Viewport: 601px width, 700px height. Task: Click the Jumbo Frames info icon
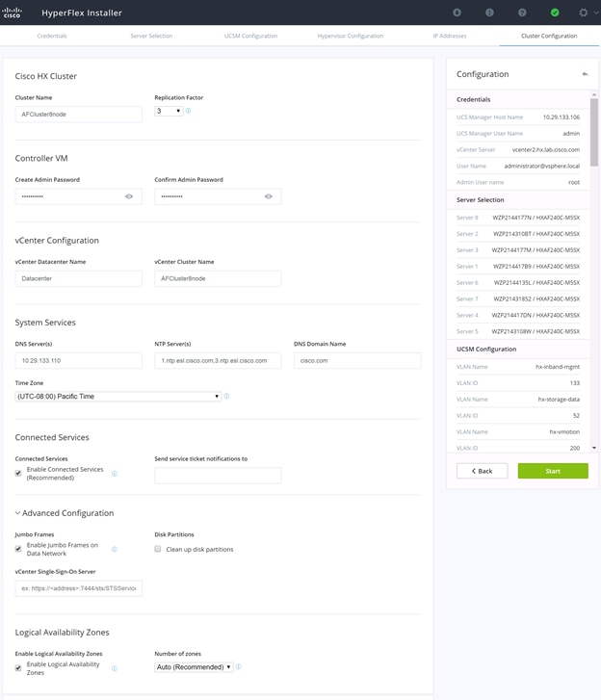[x=115, y=550]
